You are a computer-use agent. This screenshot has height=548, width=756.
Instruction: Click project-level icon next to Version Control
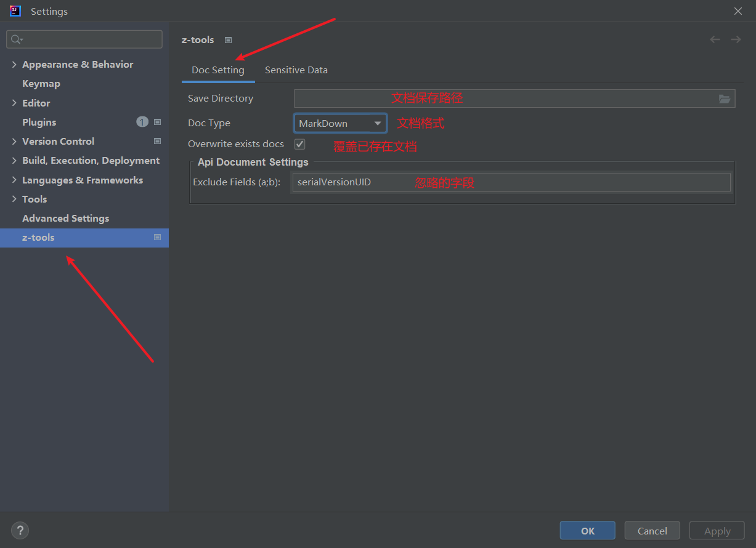(x=157, y=141)
